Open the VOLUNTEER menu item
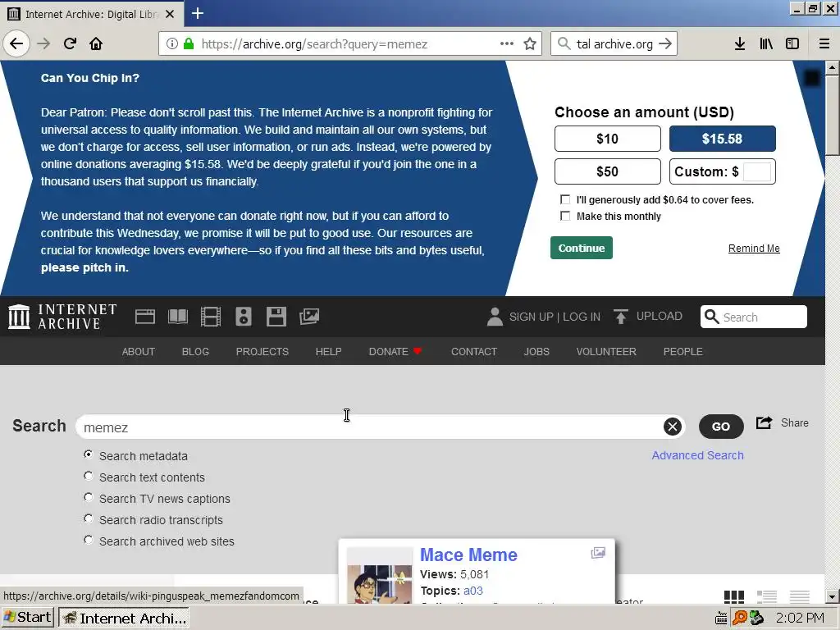 tap(606, 351)
